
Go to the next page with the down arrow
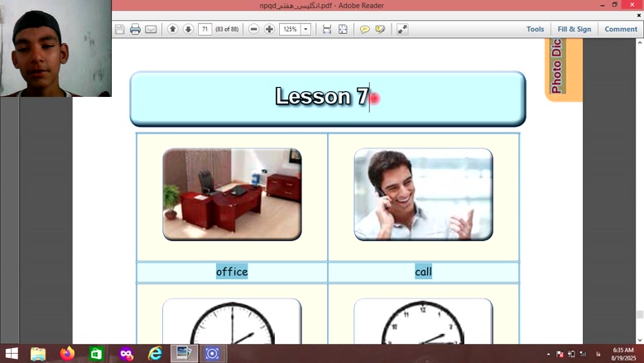[188, 29]
